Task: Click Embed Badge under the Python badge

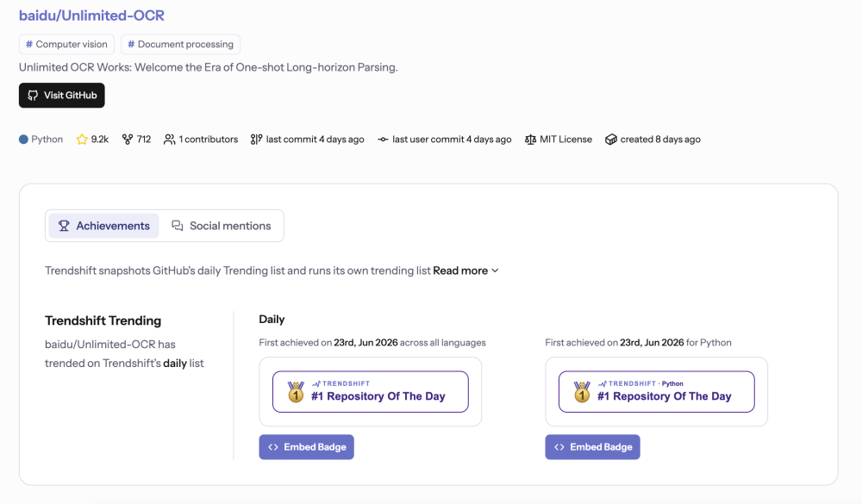Action: (593, 447)
